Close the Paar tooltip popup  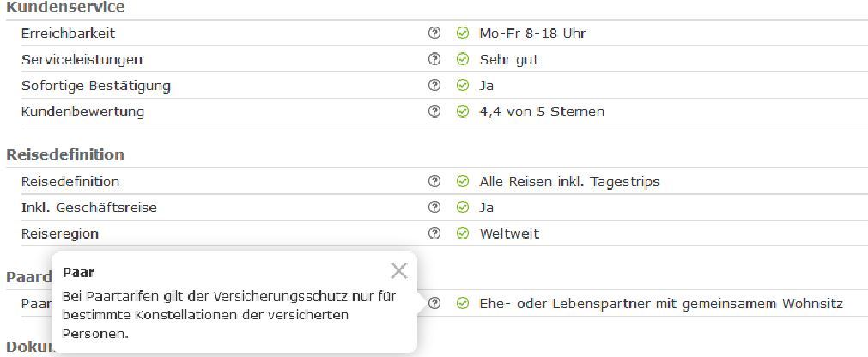398,271
